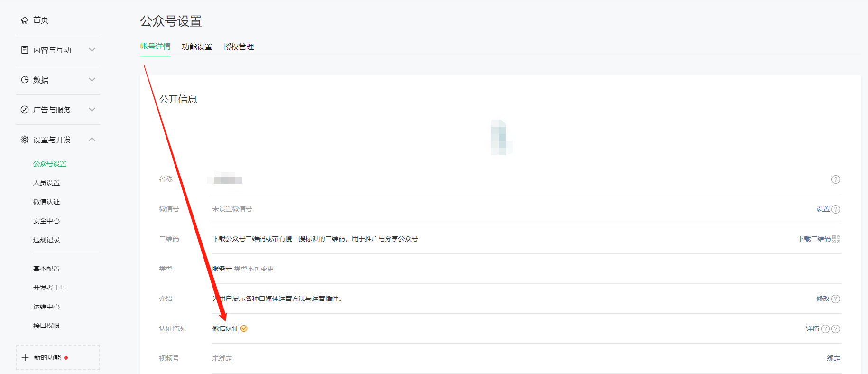This screenshot has width=868, height=374.
Task: Open 微信认证 in the sidebar
Action: (46, 202)
